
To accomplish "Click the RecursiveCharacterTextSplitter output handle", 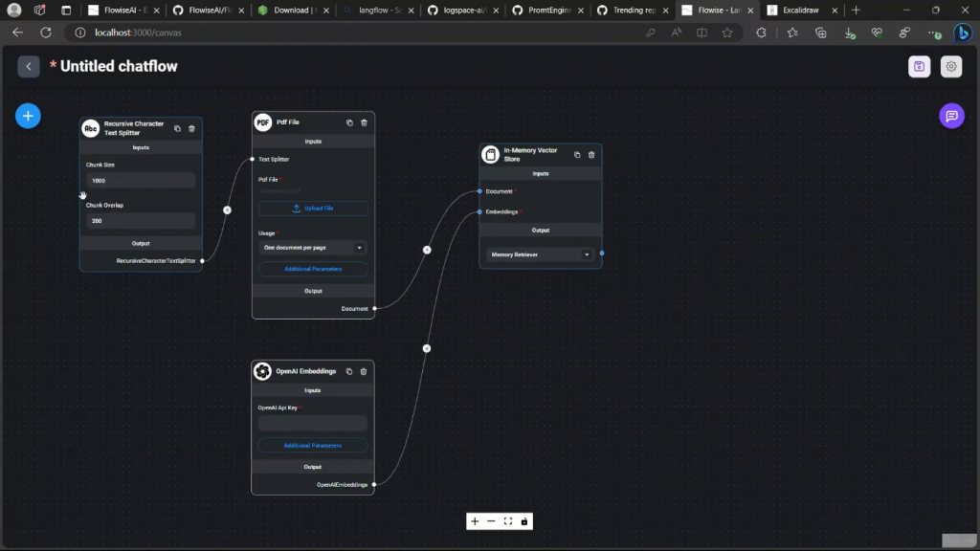I will pos(203,260).
